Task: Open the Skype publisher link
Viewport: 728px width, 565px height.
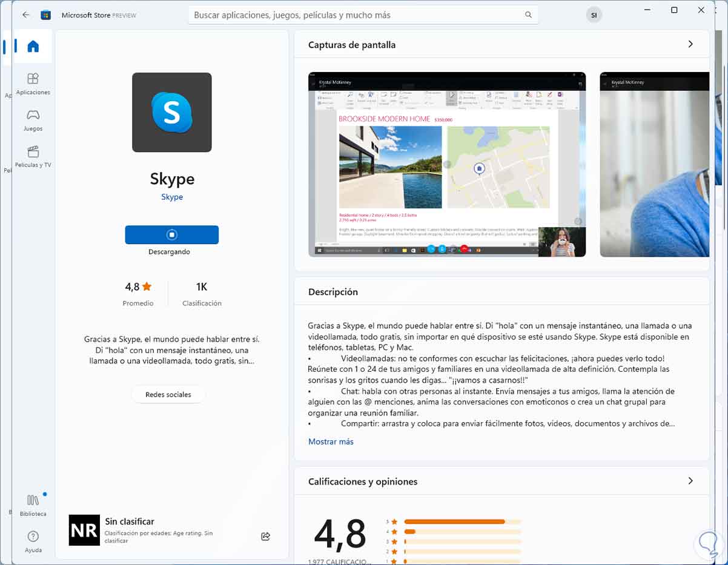Action: 172,197
